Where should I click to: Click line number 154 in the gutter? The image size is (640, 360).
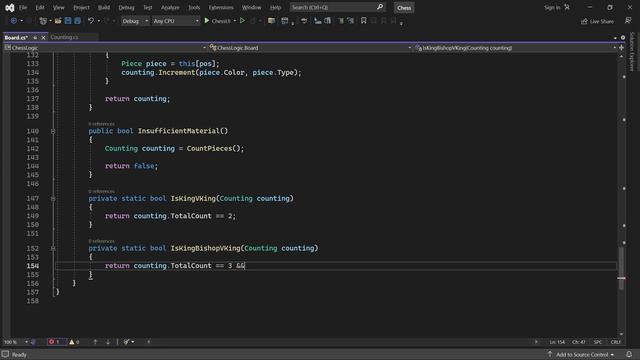coord(33,266)
